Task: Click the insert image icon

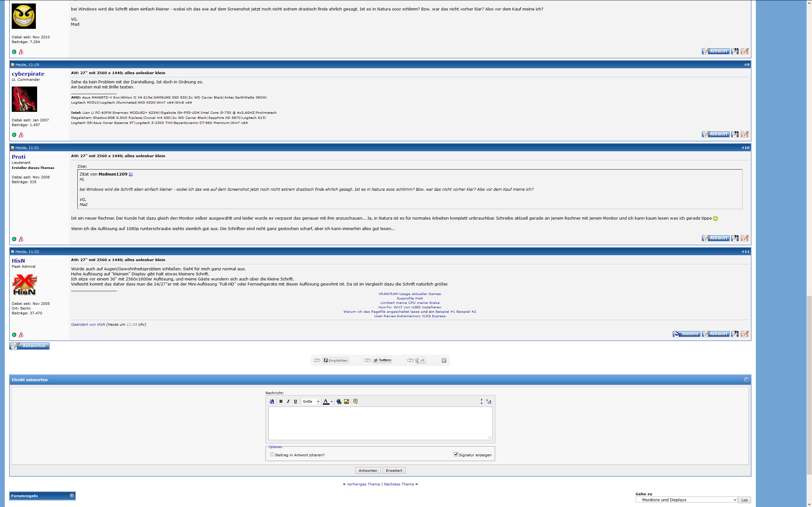Action: [x=346, y=401]
